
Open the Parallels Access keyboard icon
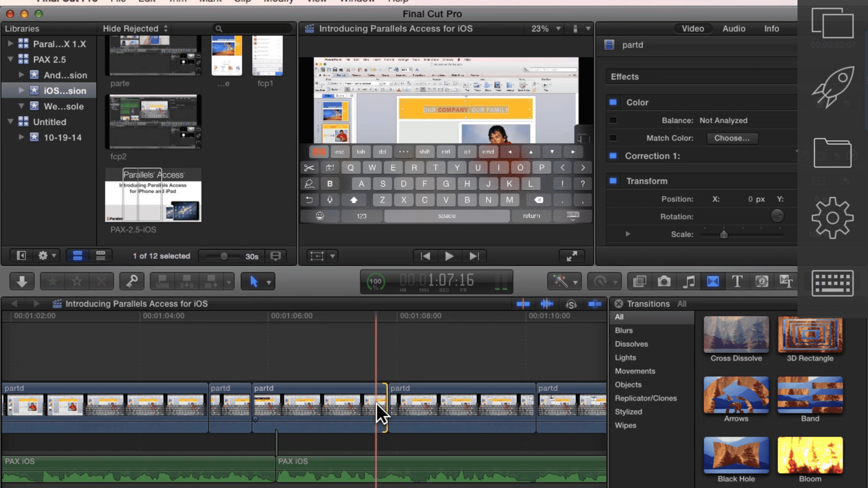[x=832, y=283]
